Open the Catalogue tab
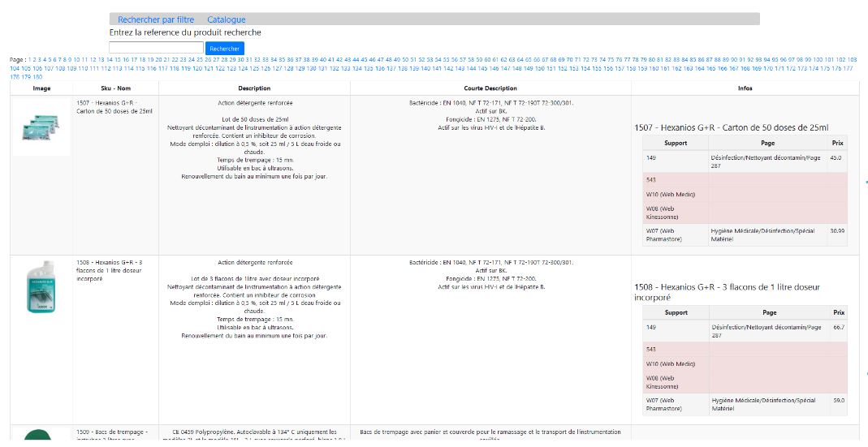The height and width of the screenshot is (447, 868). 226,19
